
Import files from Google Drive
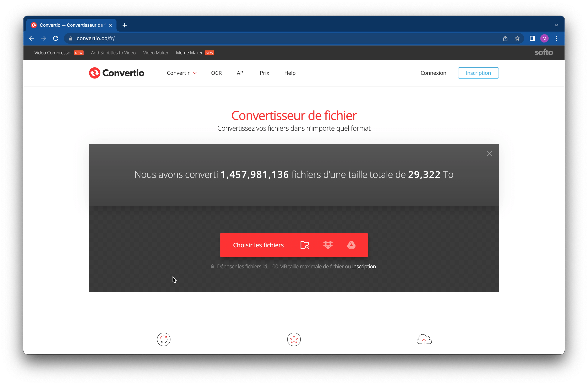click(x=351, y=245)
